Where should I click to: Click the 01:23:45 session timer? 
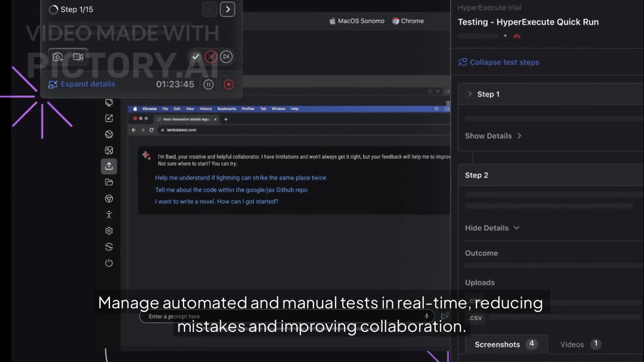(175, 84)
